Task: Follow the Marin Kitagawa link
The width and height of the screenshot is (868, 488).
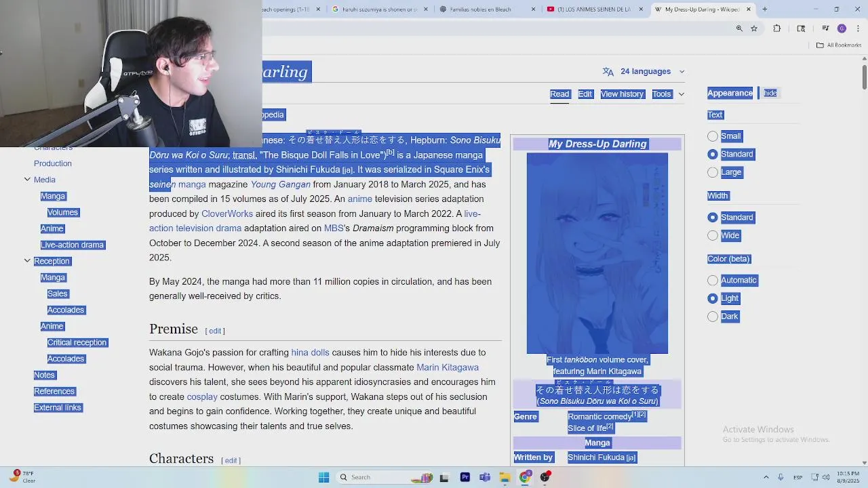Action: point(448,367)
